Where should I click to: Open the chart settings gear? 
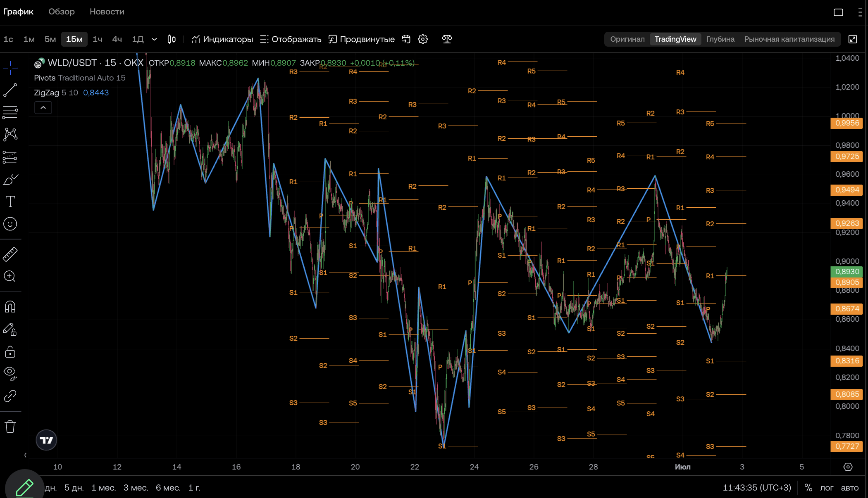tap(423, 39)
